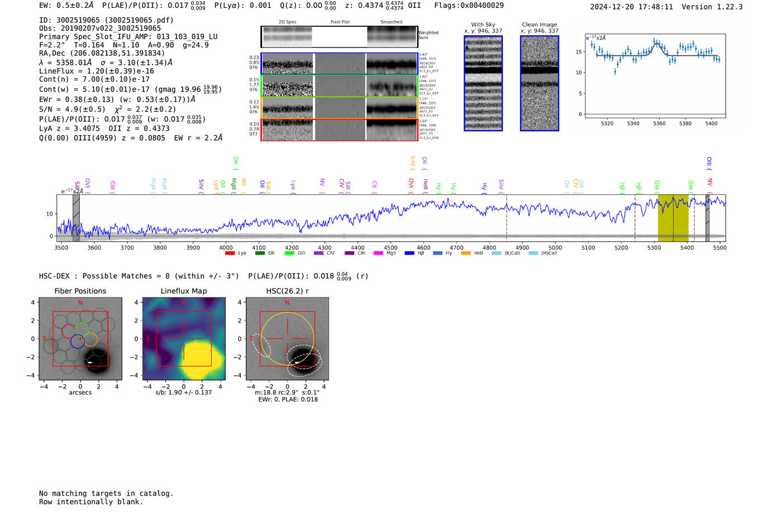Click the "Smoothed" column header
Screen dimensions: 782x532
pyautogui.click(x=391, y=22)
